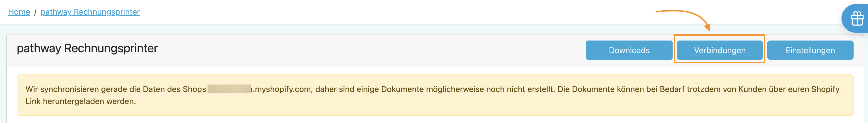Open the pathway Rechnungsprinter breadcrumb link
The height and width of the screenshot is (123, 868).
click(x=90, y=12)
